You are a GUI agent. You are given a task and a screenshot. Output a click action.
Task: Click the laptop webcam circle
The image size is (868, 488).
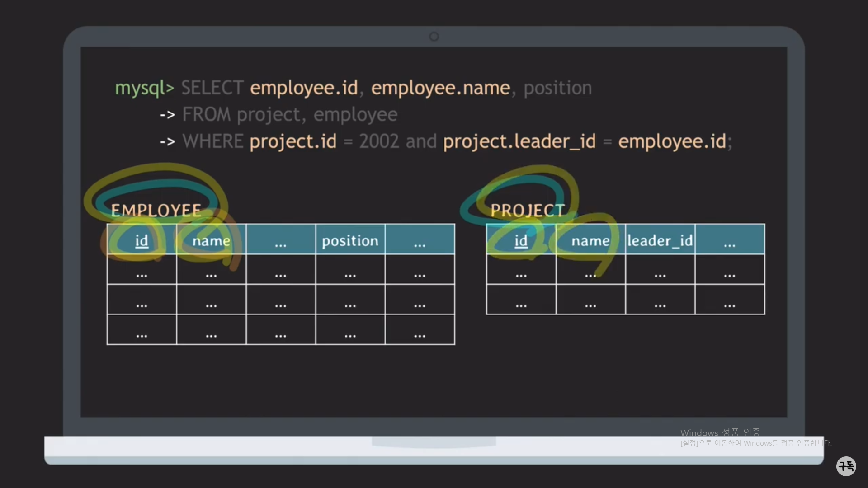point(434,37)
